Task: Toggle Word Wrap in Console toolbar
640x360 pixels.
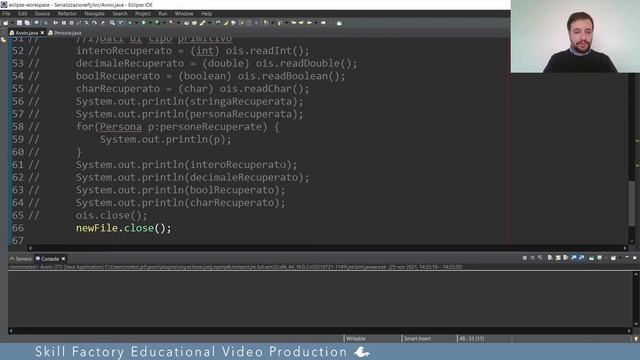Action: tap(565, 258)
